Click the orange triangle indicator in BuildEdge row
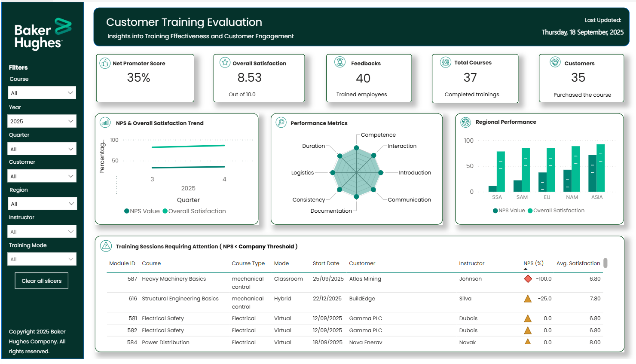Image resolution: width=636 pixels, height=364 pixels. (528, 299)
